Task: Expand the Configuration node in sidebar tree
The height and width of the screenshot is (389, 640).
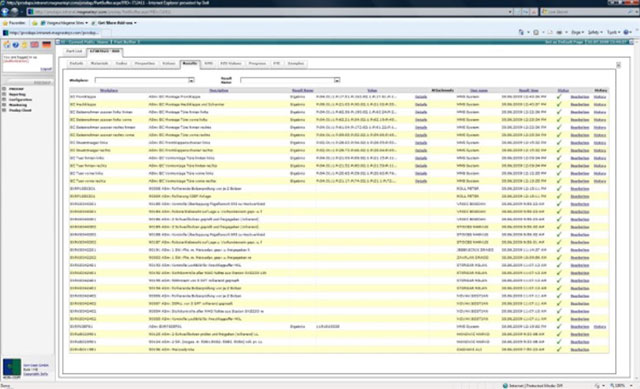Action: click(x=4, y=100)
